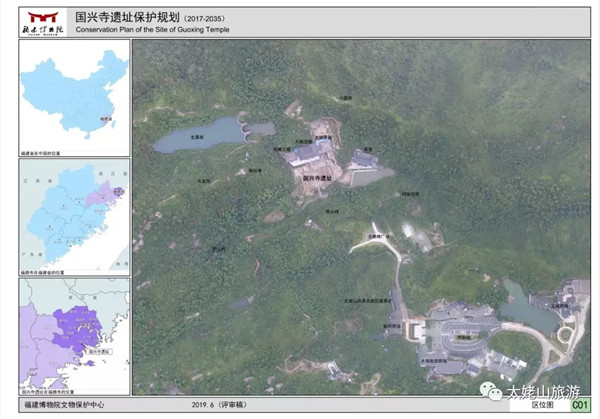600x419 pixels.
Task: Click the 国兴寺遗址 callout in bottom inset
Action: pos(99,351)
